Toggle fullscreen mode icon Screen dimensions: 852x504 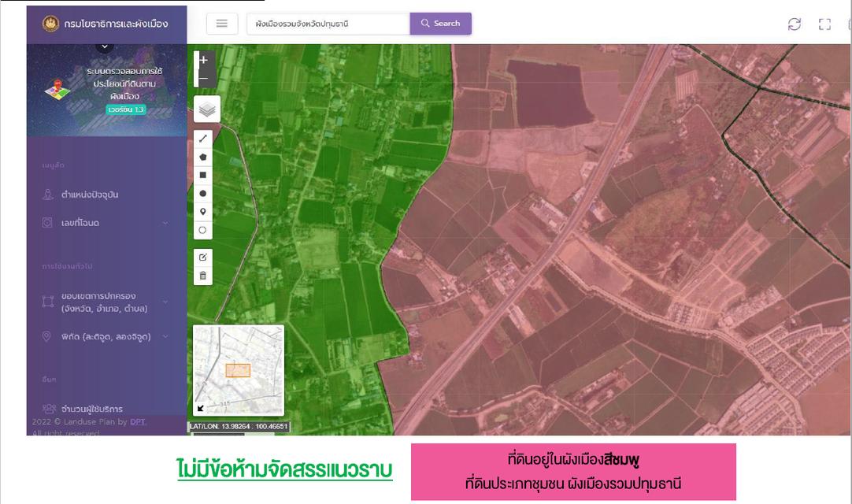tap(824, 24)
